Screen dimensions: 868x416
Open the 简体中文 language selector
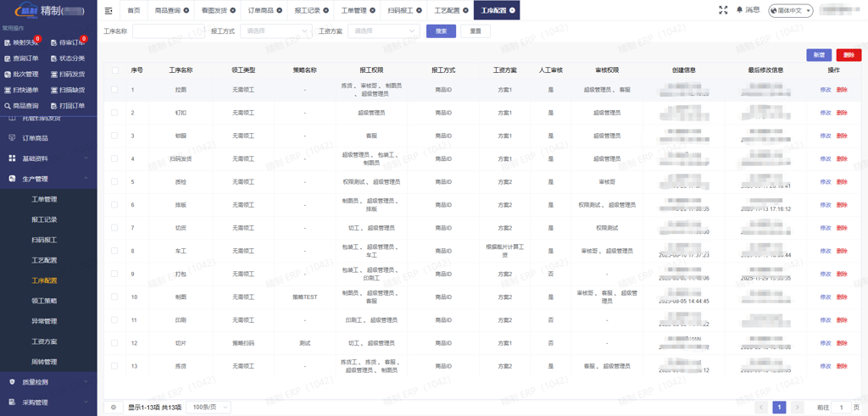pos(790,10)
